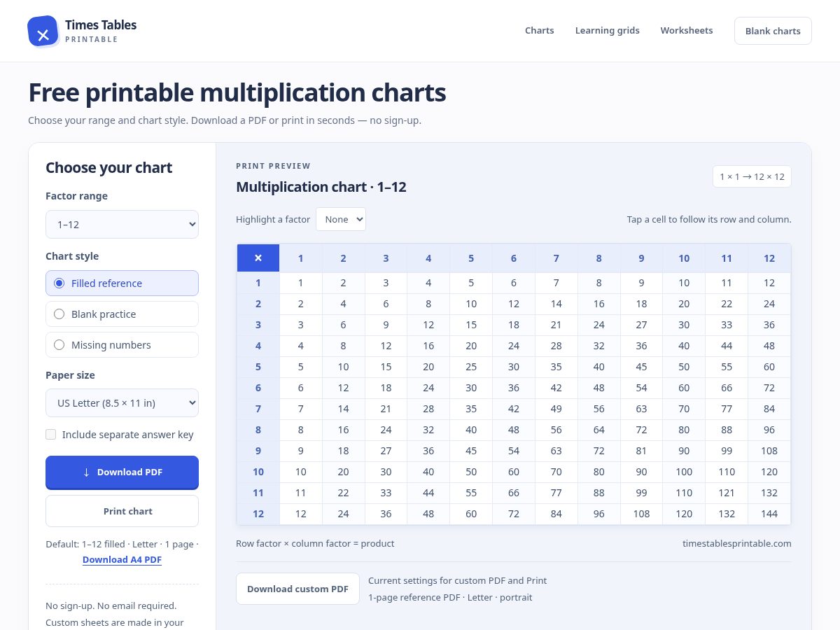Click the cell showing 54 in row 6
840x630 pixels.
pos(641,388)
